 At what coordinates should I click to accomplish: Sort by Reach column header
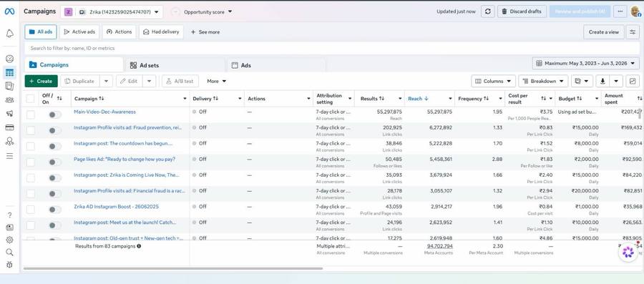(x=418, y=99)
